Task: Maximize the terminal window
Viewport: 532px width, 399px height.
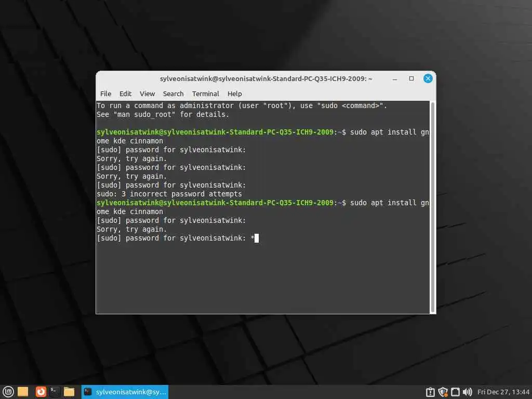Action: pyautogui.click(x=411, y=79)
